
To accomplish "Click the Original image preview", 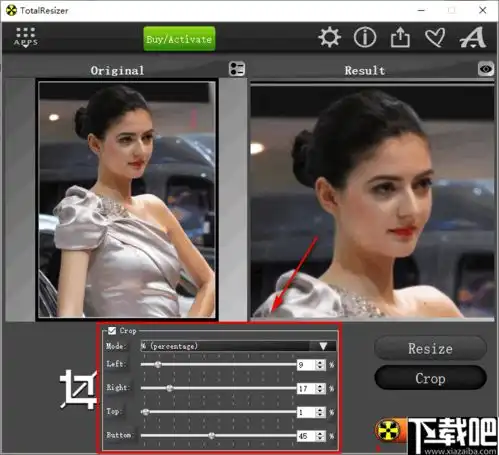I will coord(127,200).
